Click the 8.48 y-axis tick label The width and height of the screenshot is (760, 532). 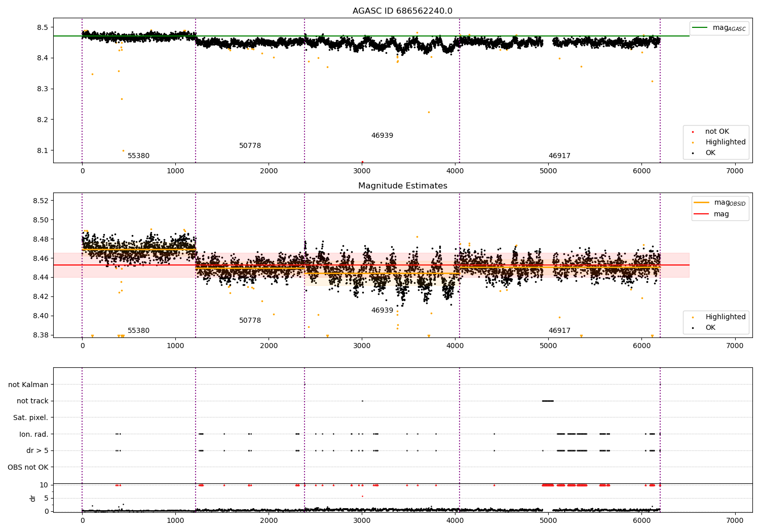[41, 239]
